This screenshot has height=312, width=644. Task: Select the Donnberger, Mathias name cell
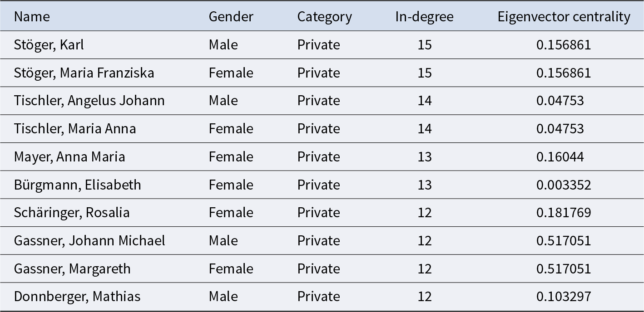[77, 297]
